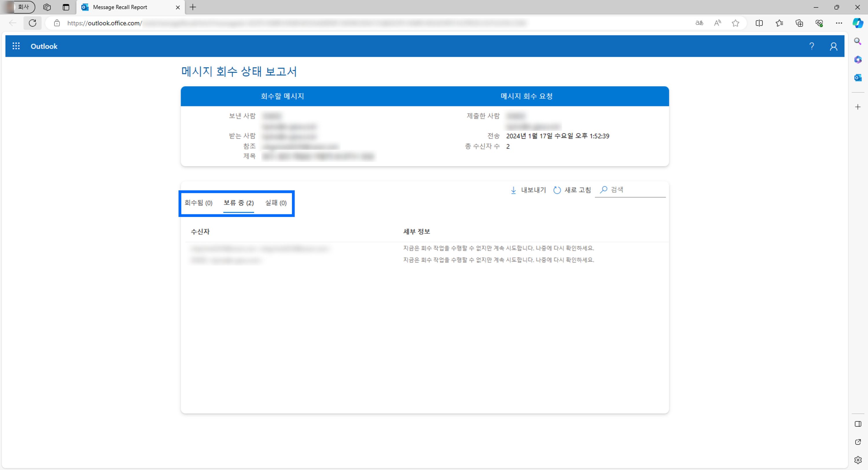Open browser Collections icon
The width and height of the screenshot is (868, 470).
pos(799,23)
